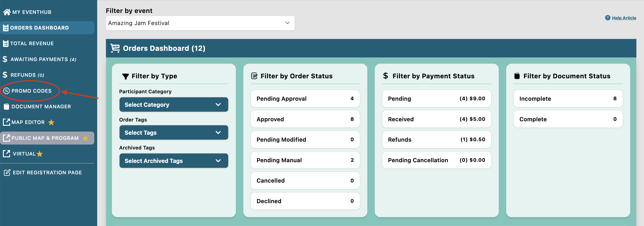This screenshot has width=644, height=226.
Task: Click the Edit Registration Page pencil icon
Action: coord(7,173)
